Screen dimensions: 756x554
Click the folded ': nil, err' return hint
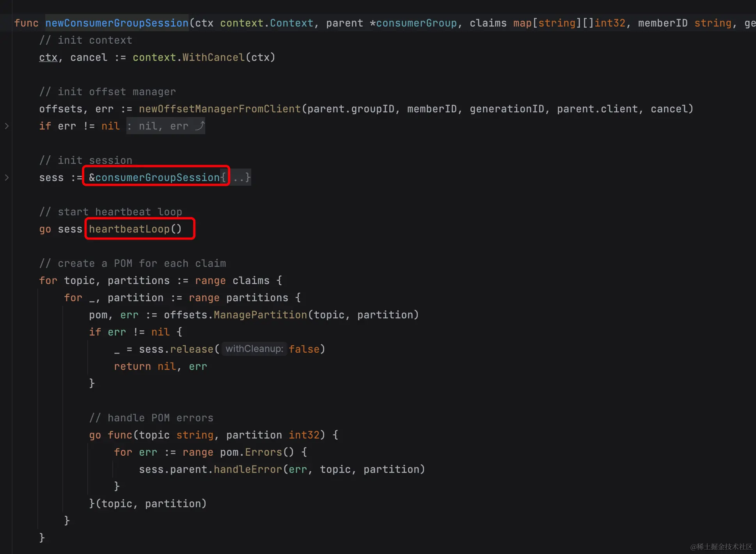pyautogui.click(x=158, y=126)
